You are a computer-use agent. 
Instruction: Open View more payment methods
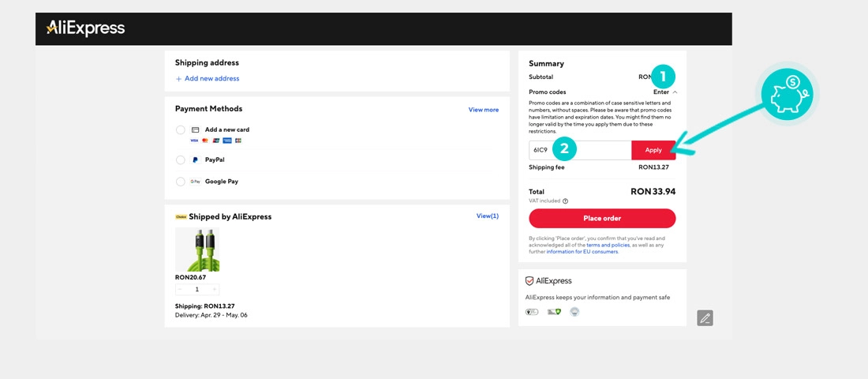(483, 110)
